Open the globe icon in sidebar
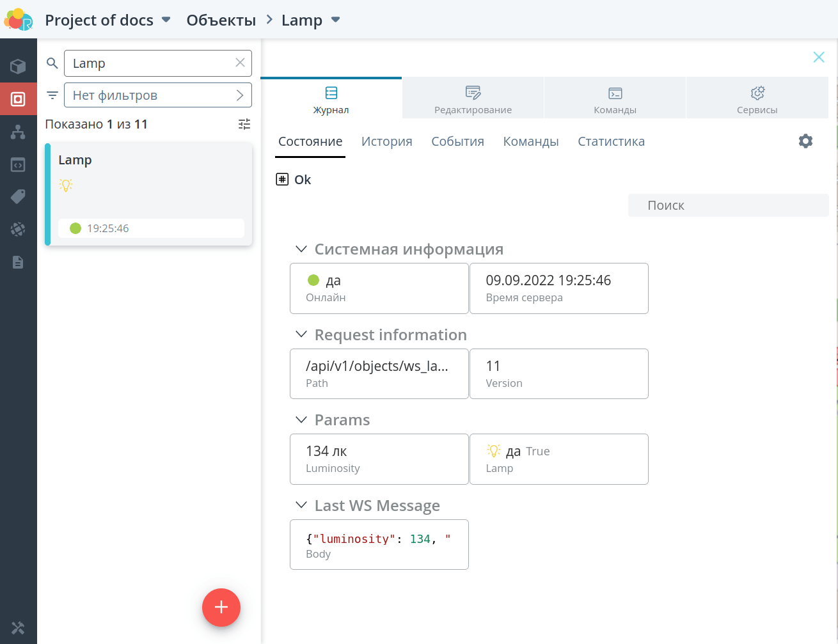This screenshot has width=838, height=644. (18, 229)
